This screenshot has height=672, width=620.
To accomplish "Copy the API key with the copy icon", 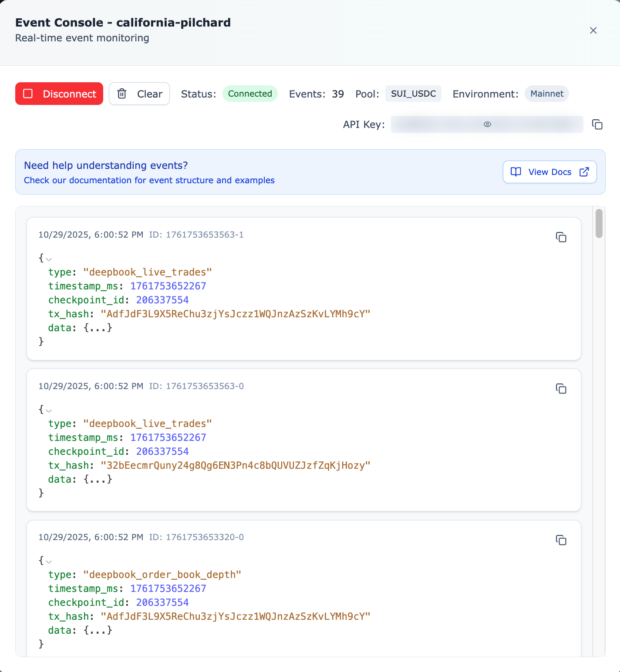I will [x=597, y=124].
